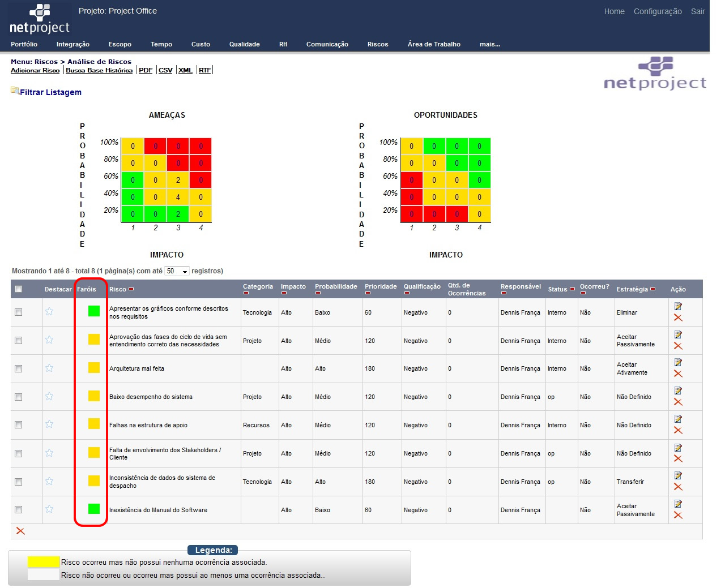The width and height of the screenshot is (725, 588).
Task: Delete risk 'Baixo desempenho do sistema'
Action: click(678, 402)
